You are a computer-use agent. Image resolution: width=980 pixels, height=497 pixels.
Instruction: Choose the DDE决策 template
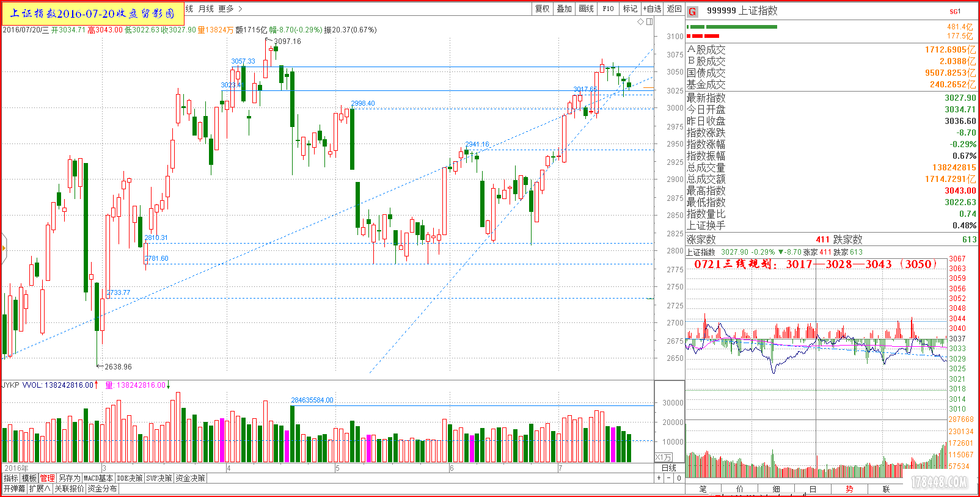pos(130,478)
